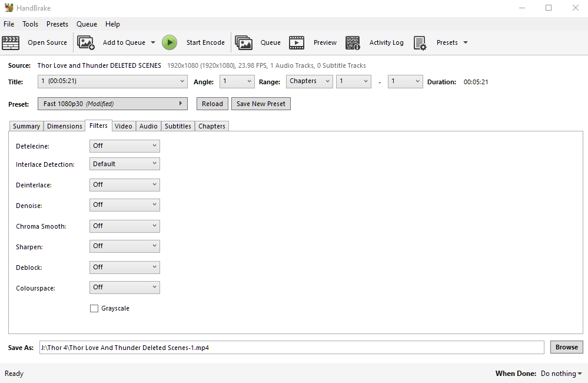Start encoding with the green play icon
The image size is (588, 383).
[170, 42]
